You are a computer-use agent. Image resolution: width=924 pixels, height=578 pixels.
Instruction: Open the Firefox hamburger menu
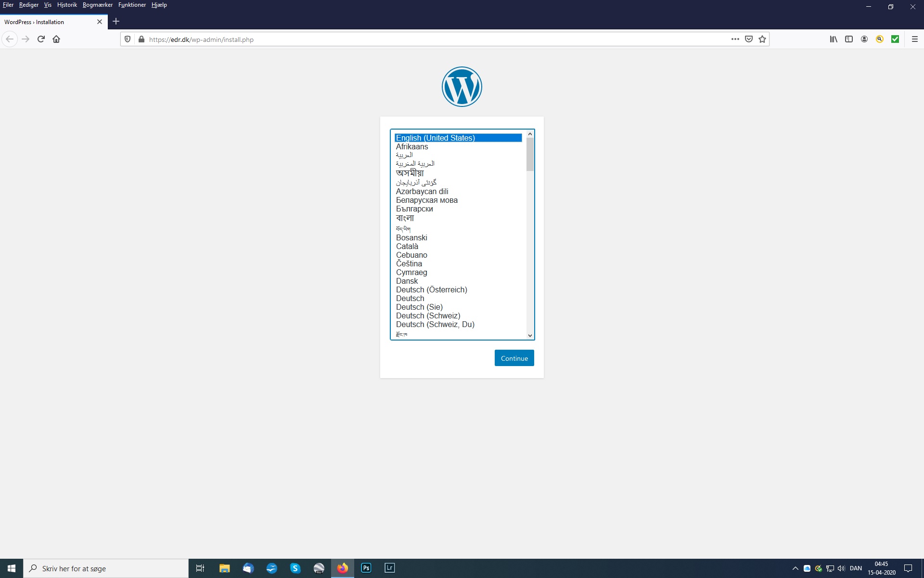915,39
